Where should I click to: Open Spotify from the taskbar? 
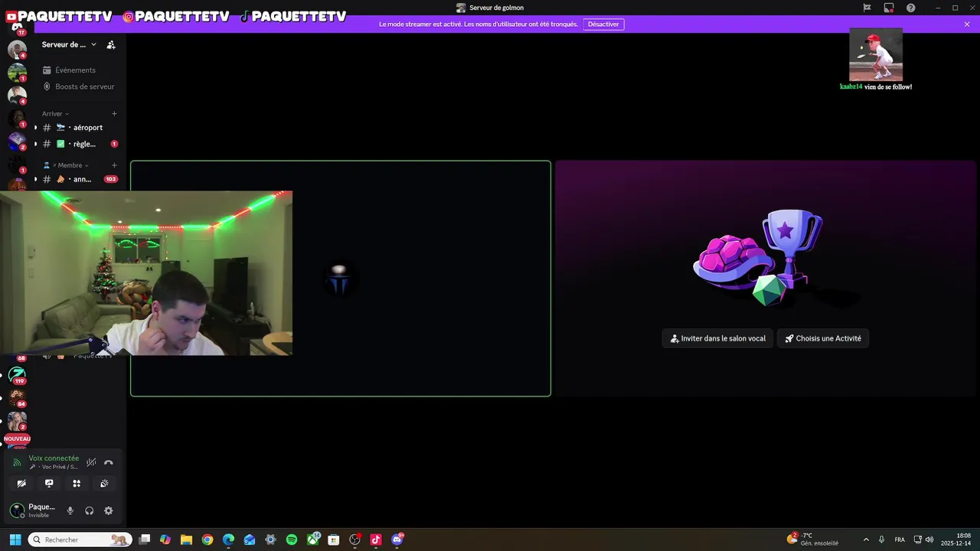292,540
